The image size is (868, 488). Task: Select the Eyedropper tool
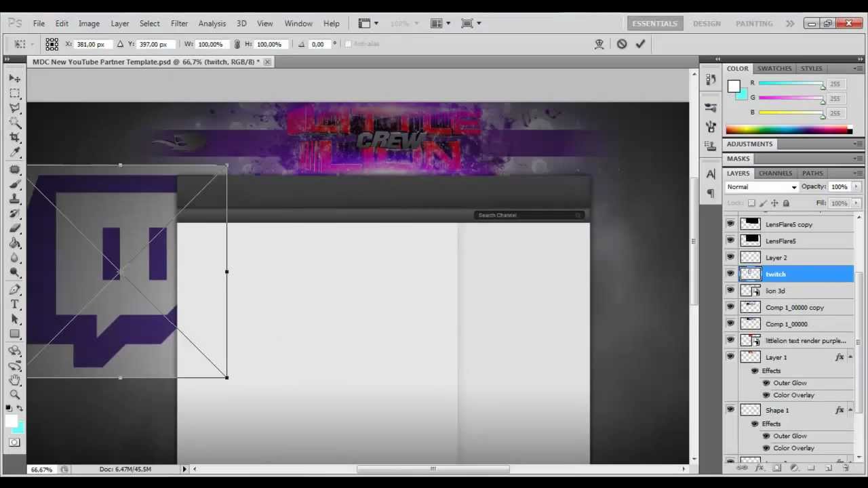[x=14, y=152]
